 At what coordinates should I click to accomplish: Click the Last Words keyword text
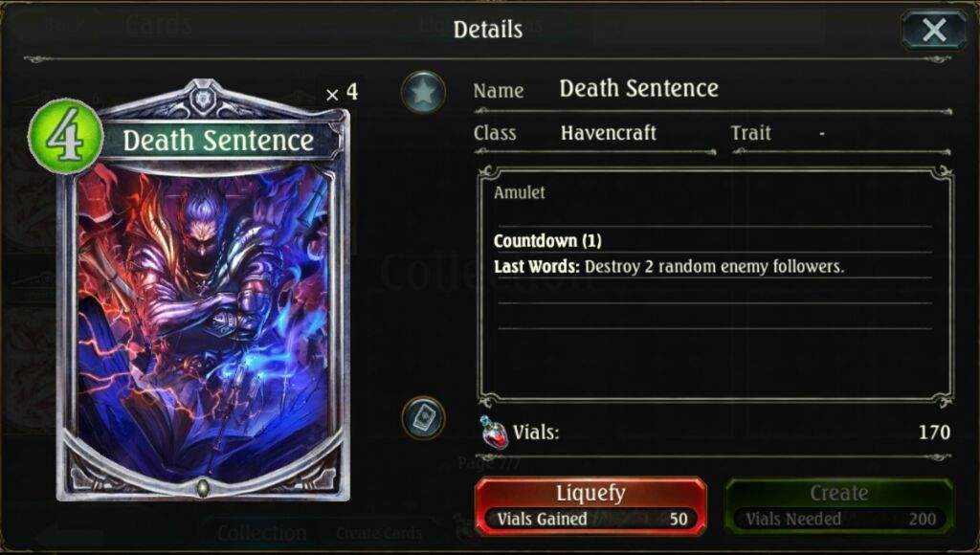tap(537, 267)
